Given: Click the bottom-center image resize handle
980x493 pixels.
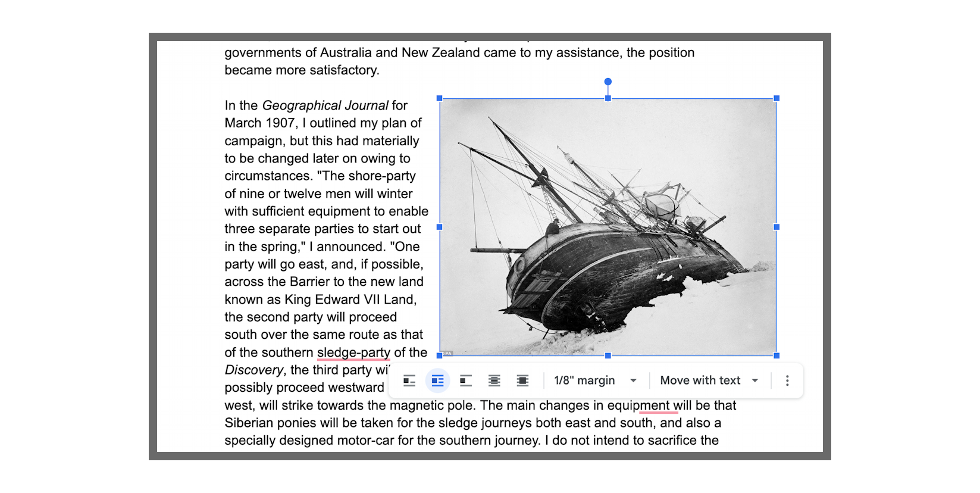Looking at the screenshot, I should click(x=608, y=355).
